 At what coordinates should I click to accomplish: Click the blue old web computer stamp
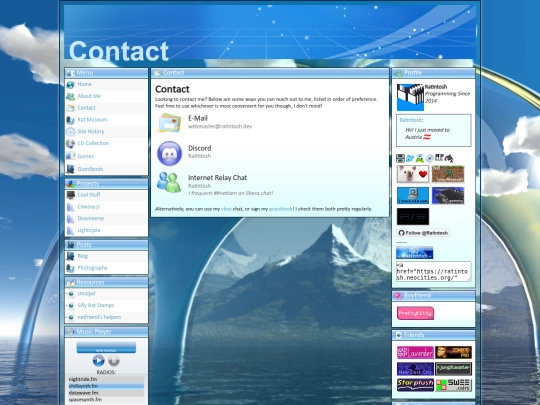413,196
